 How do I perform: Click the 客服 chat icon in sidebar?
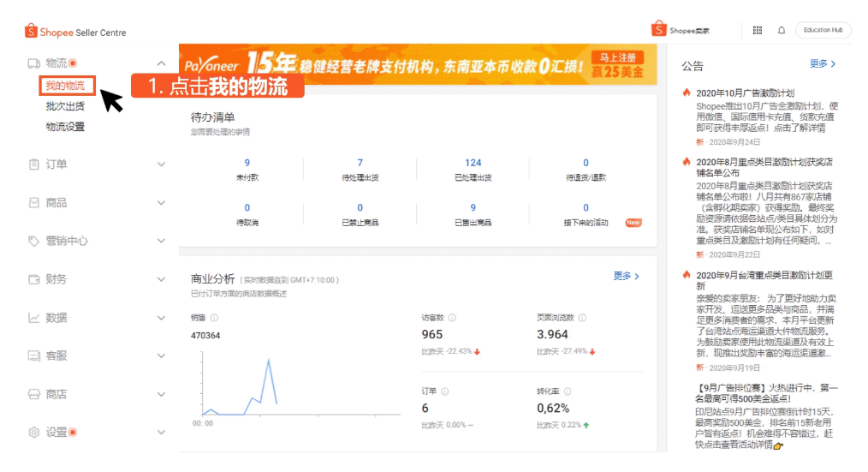(33, 355)
